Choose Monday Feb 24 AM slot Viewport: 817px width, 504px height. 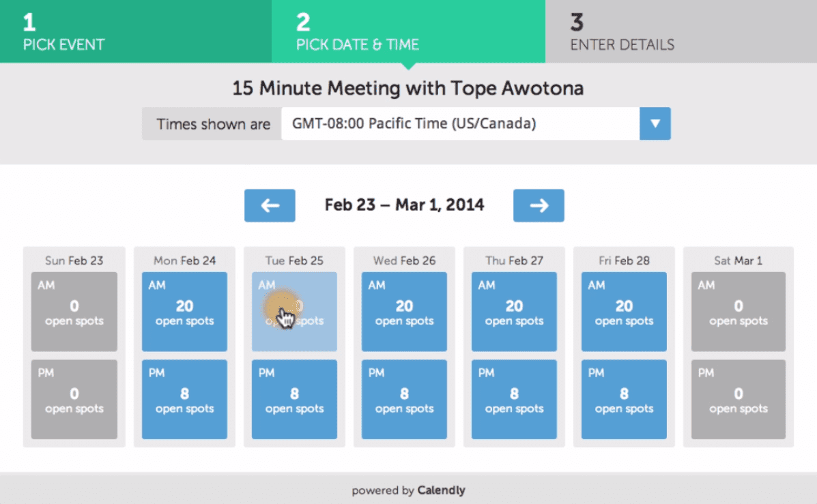[184, 312]
